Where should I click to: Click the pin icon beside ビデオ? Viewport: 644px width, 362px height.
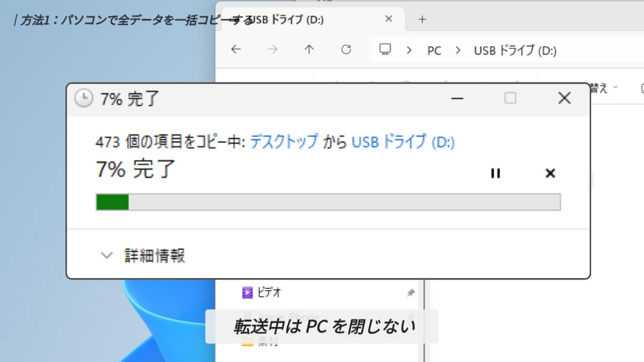(x=411, y=293)
